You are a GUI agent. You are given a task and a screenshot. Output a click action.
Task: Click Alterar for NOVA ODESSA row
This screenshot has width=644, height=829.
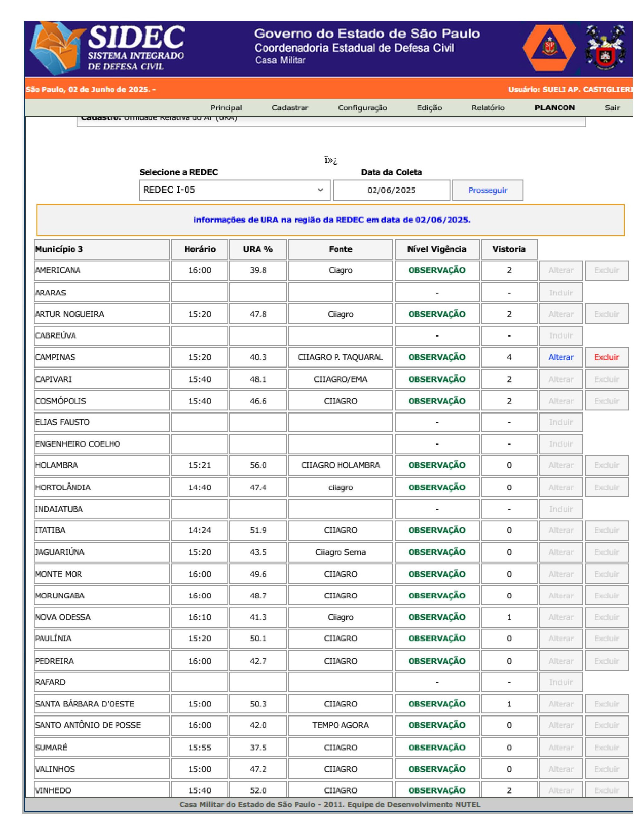[561, 617]
